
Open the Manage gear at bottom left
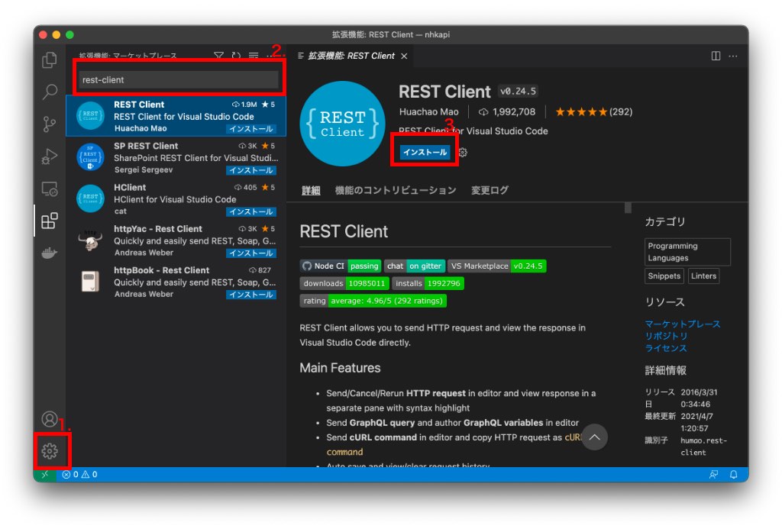pos(50,451)
